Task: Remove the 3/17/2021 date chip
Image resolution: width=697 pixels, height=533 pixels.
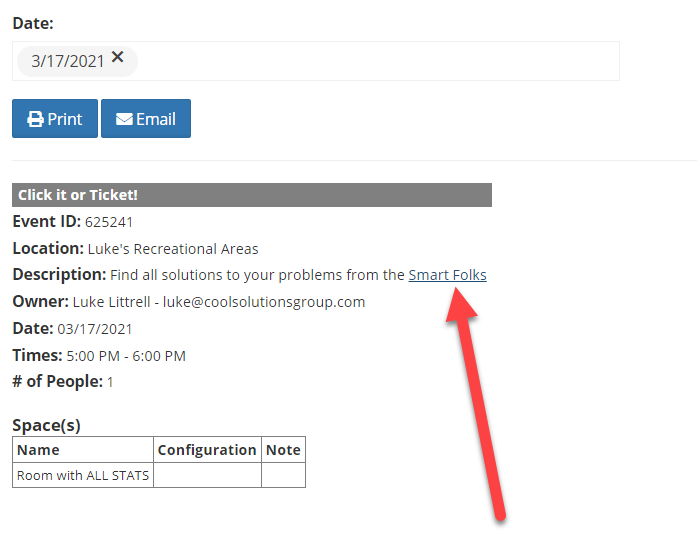Action: tap(118, 58)
